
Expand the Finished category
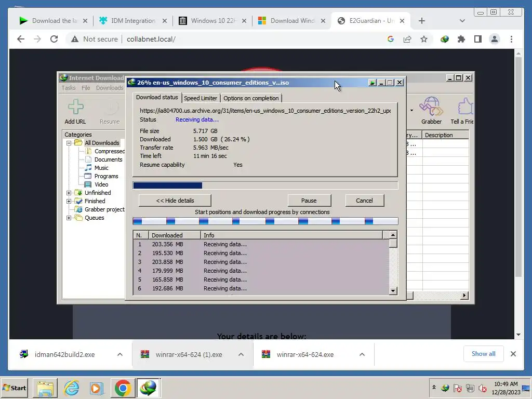69,201
